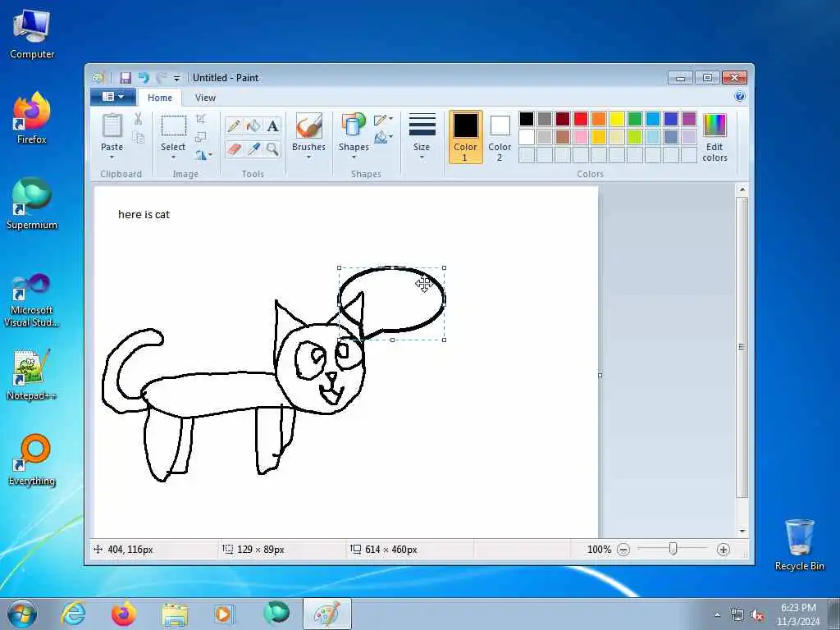Click the Save icon in quick access toolbar
840x630 pixels.
[x=126, y=78]
